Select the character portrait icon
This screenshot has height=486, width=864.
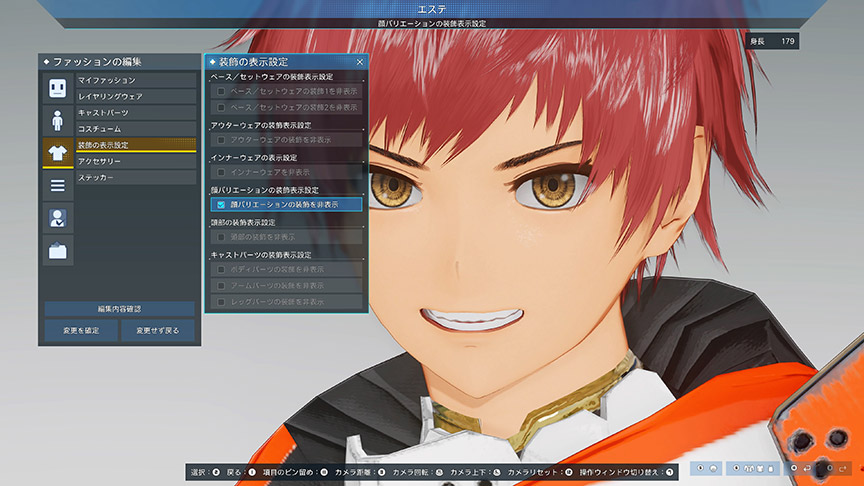pyautogui.click(x=58, y=217)
